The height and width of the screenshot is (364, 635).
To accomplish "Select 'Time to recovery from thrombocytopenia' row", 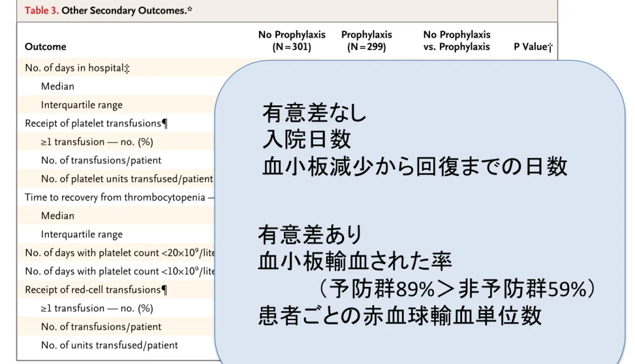I will pos(120,197).
